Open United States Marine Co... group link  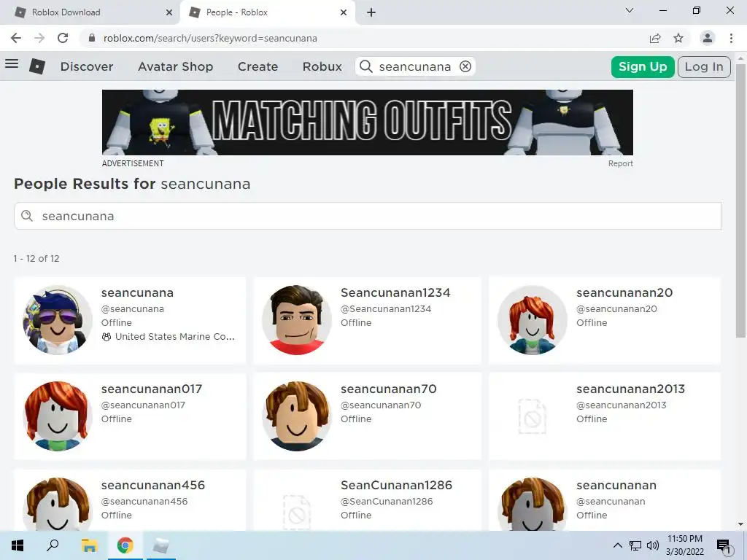coord(175,337)
